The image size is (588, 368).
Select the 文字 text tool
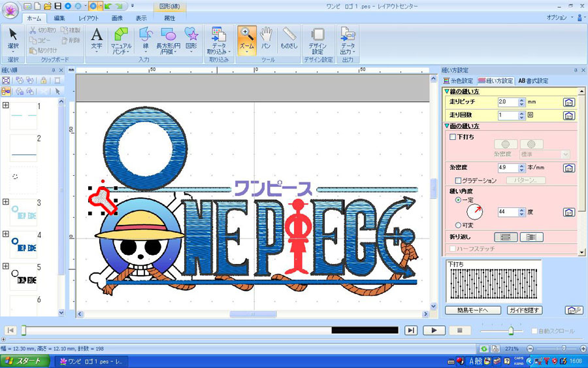[x=97, y=40]
